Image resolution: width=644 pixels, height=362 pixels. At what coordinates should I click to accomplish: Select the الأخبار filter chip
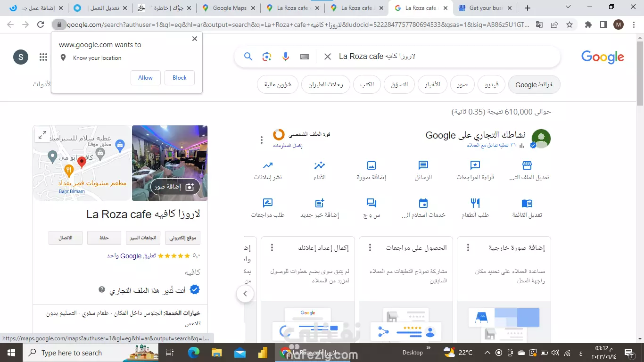pos(432,85)
